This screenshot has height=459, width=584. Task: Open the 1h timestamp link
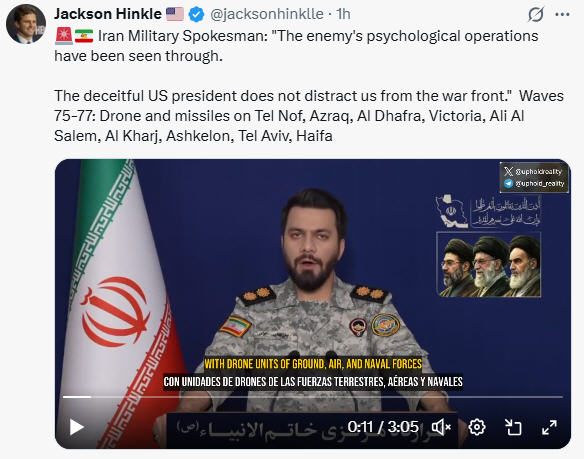point(343,14)
